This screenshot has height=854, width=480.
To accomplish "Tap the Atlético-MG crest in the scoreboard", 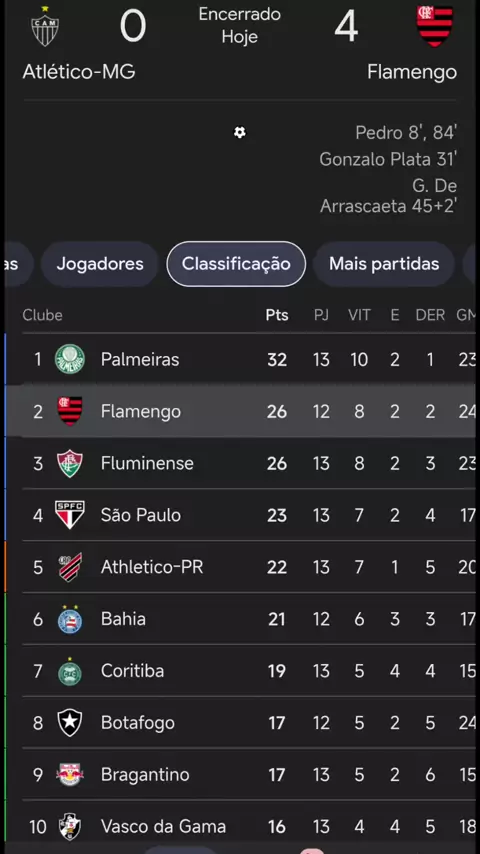I will point(45,26).
